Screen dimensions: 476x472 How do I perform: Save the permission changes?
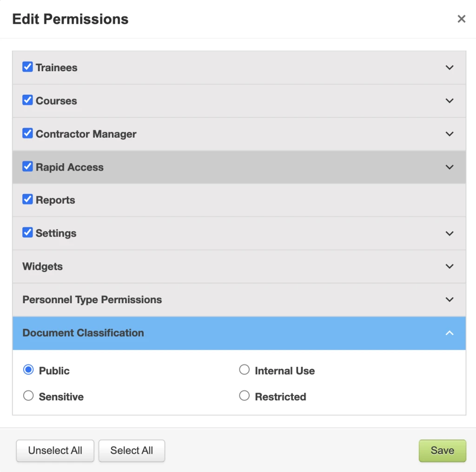pos(443,451)
